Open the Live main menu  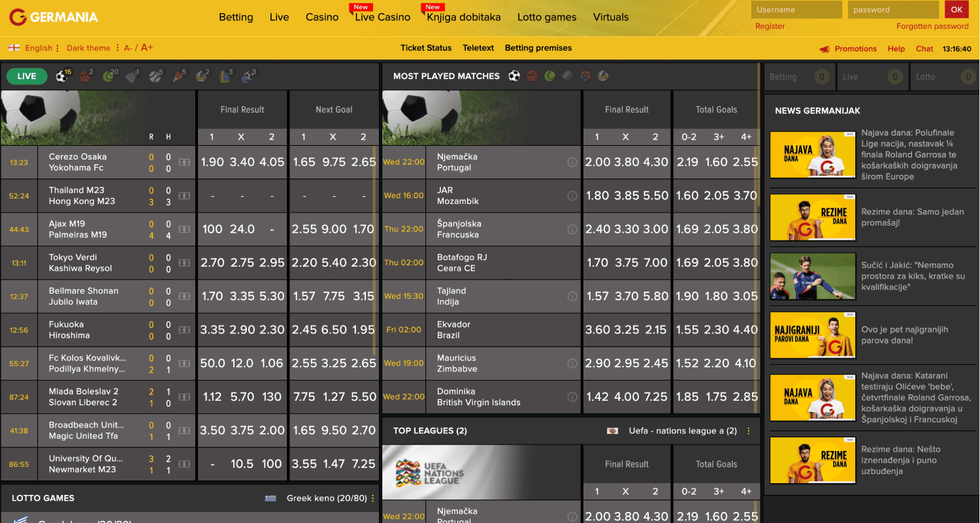(279, 18)
